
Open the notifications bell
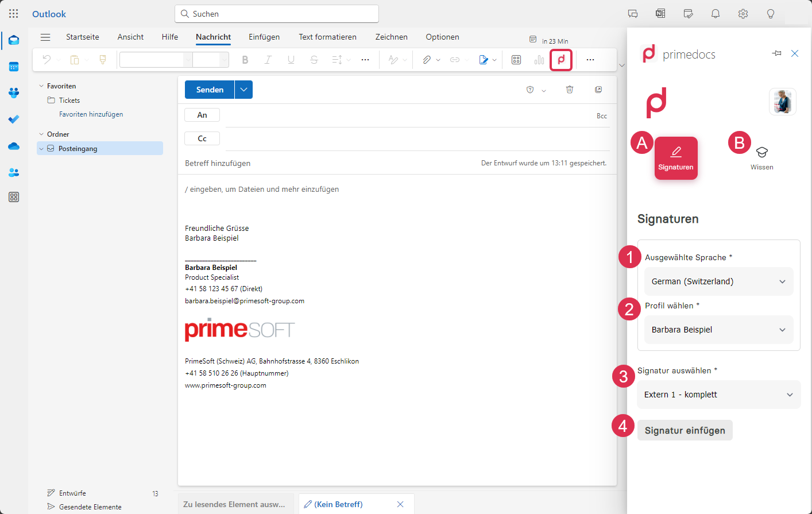[x=716, y=14]
